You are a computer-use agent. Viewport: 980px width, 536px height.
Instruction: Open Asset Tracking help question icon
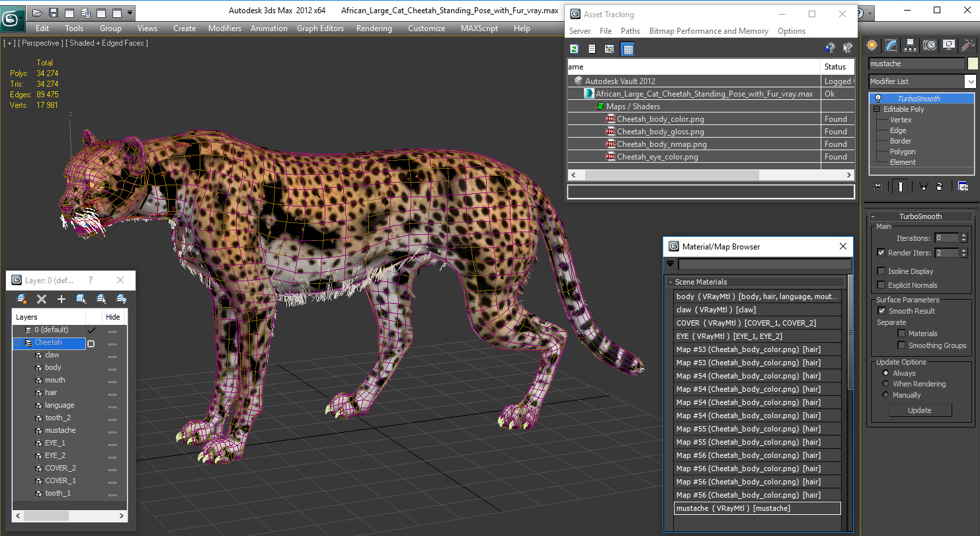pyautogui.click(x=830, y=48)
